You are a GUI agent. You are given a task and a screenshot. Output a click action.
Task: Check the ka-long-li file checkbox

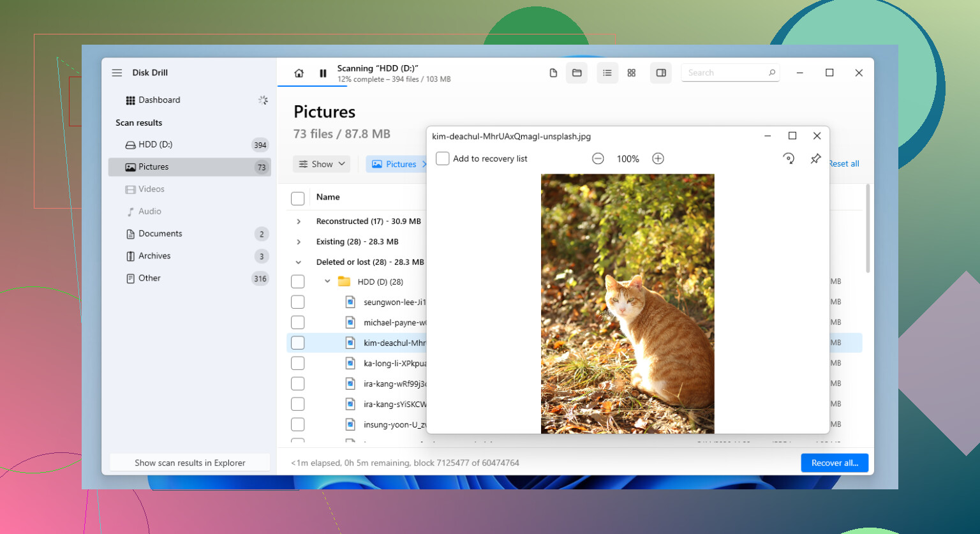[298, 363]
